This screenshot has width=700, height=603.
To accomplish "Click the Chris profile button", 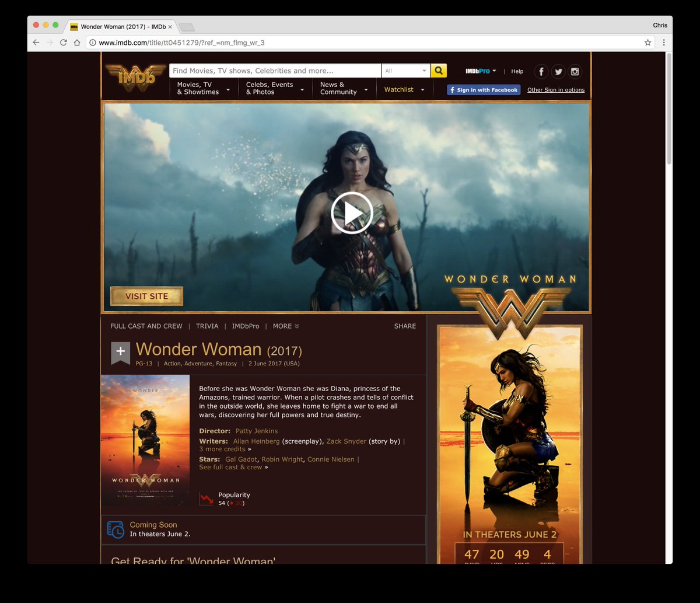I will click(x=660, y=25).
